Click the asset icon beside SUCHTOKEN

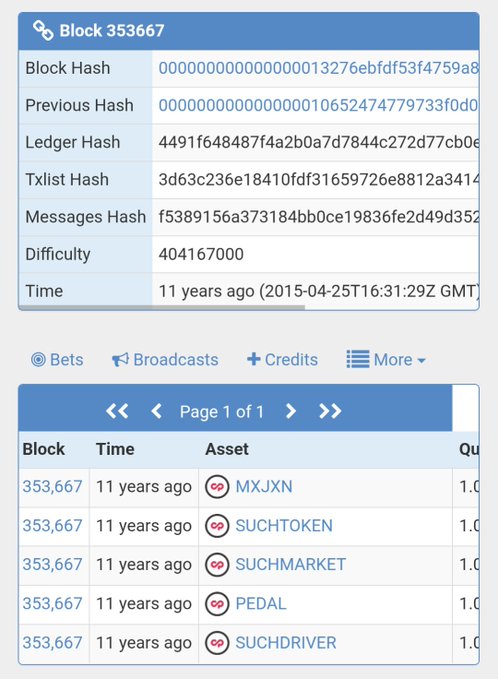[x=217, y=526]
